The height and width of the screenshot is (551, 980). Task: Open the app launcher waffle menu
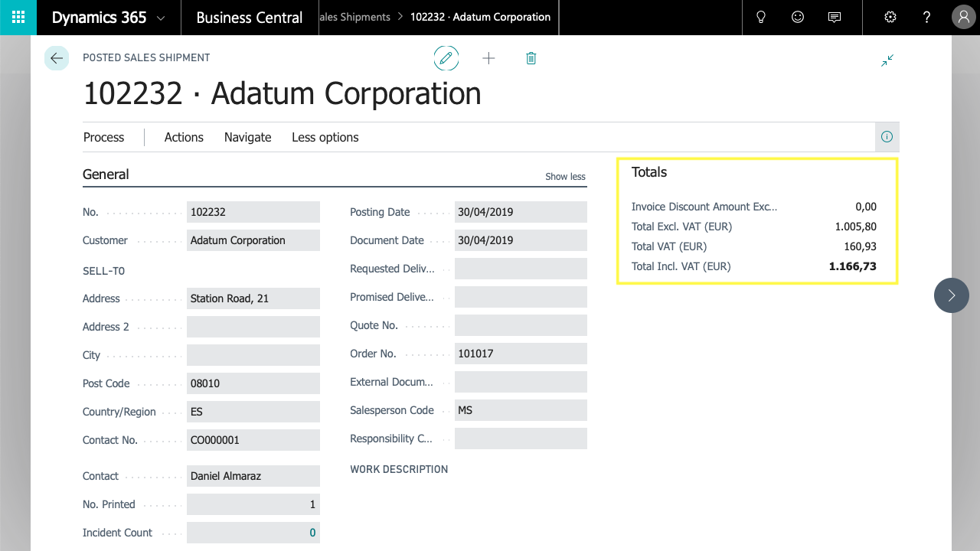coord(18,18)
